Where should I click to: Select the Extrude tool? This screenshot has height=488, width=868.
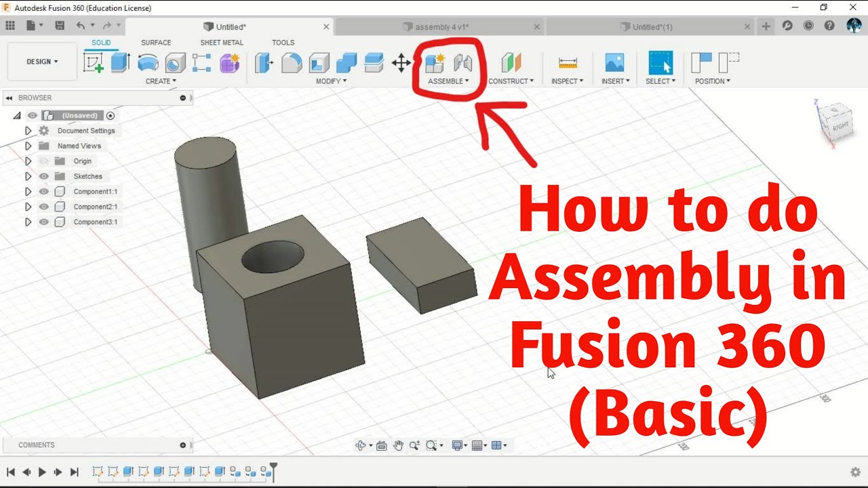click(120, 62)
